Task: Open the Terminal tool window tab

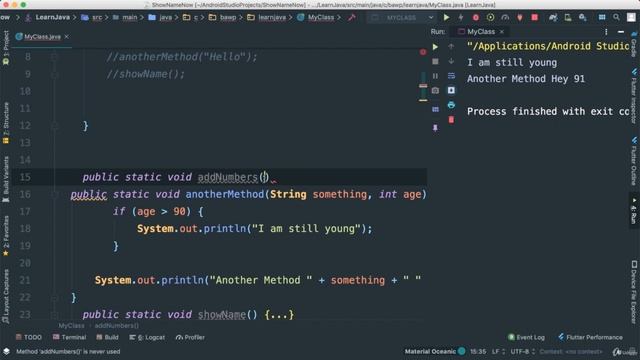Action: click(x=69, y=337)
